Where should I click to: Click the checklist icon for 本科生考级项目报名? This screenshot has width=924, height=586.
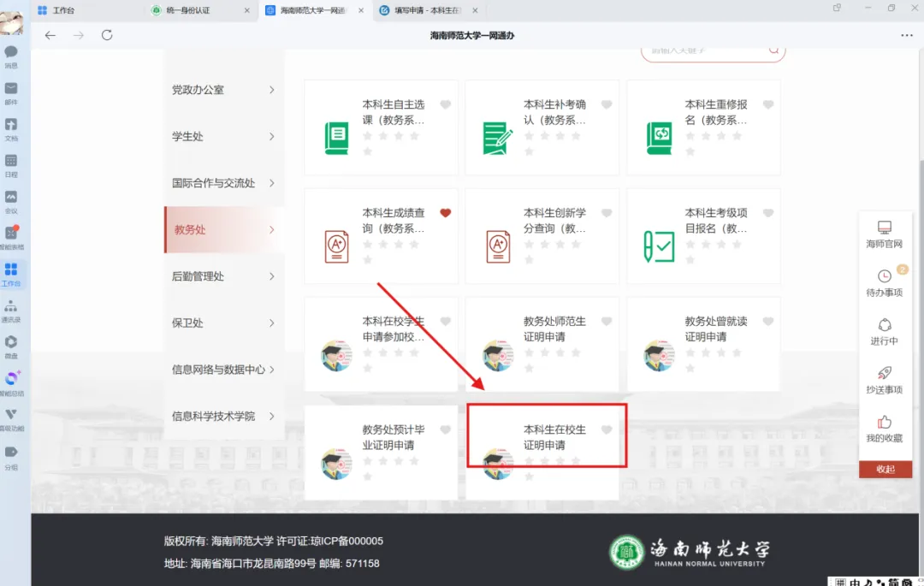click(659, 246)
